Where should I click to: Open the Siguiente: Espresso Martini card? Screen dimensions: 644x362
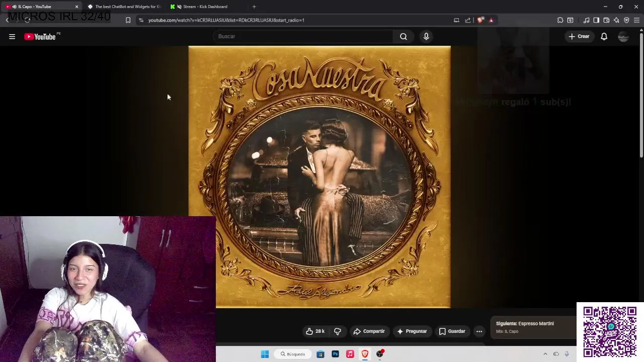[x=533, y=327]
